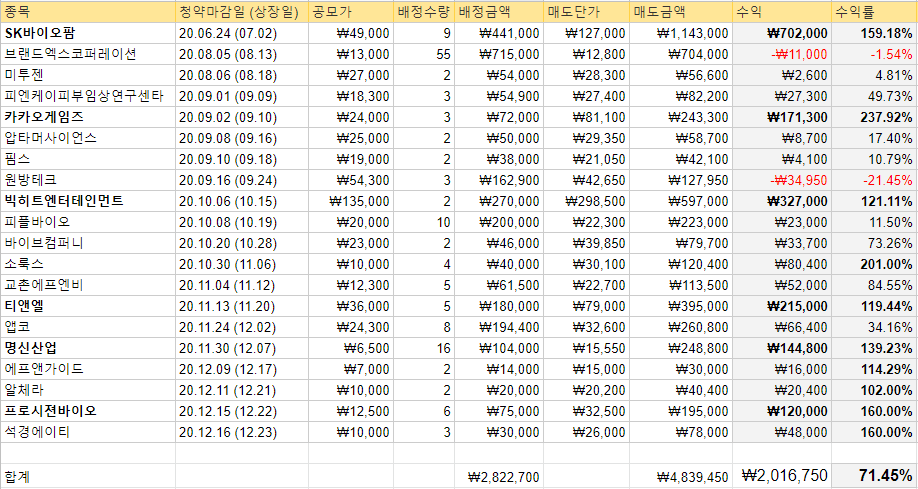Image resolution: width=918 pixels, height=489 pixels.
Task: Select the ₩6,500 offering price cell
Action: click(x=351, y=348)
